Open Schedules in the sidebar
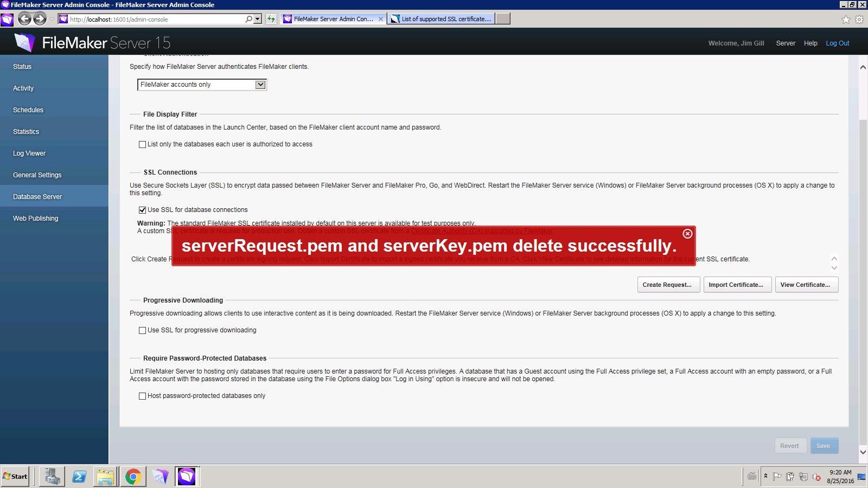The height and width of the screenshot is (488, 868). coord(54,110)
